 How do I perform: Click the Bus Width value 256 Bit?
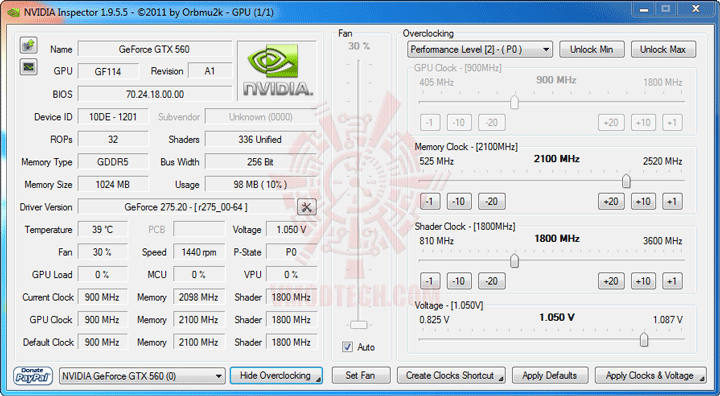[x=260, y=162]
